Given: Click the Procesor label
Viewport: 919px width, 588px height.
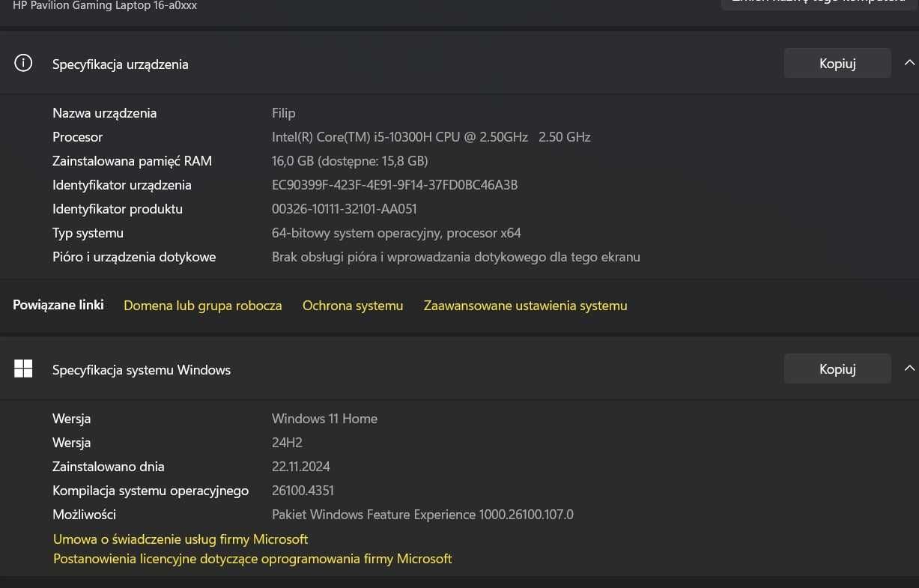Looking at the screenshot, I should pyautogui.click(x=78, y=137).
